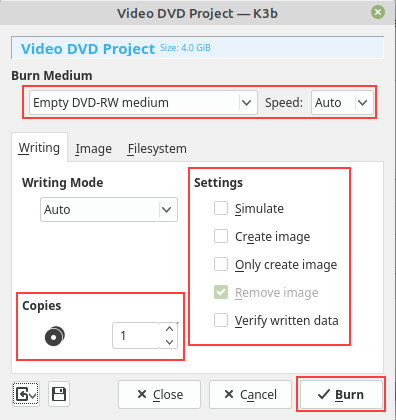
Task: Open the Filesystem tab
Action: point(157,149)
